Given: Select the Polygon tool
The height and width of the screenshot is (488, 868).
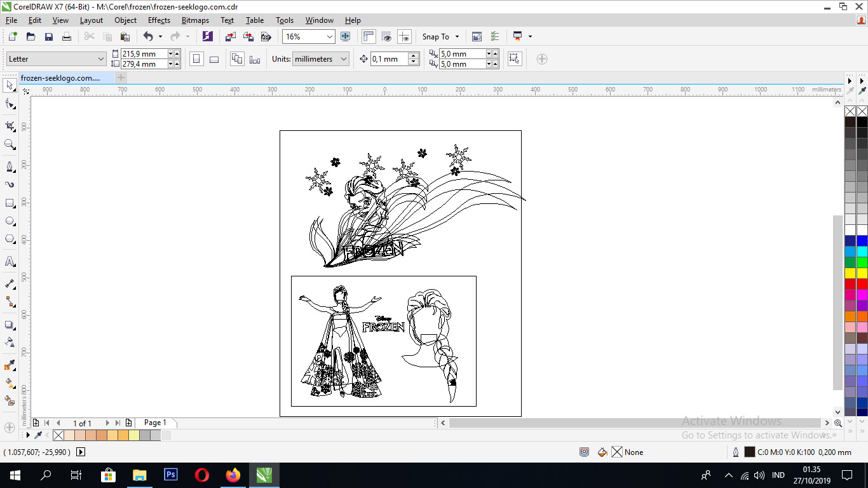Looking at the screenshot, I should click(10, 239).
